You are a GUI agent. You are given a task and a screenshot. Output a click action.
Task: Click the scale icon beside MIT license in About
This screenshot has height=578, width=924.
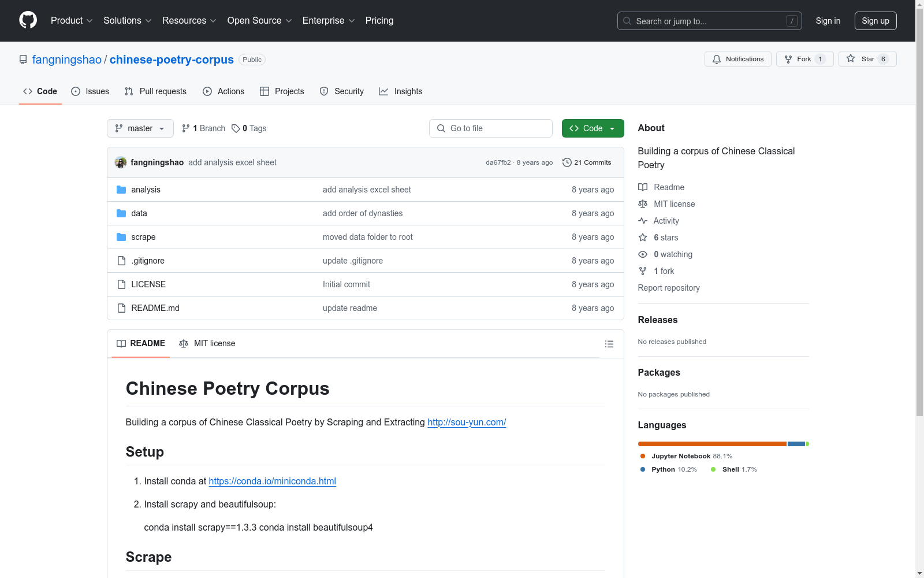pyautogui.click(x=643, y=204)
